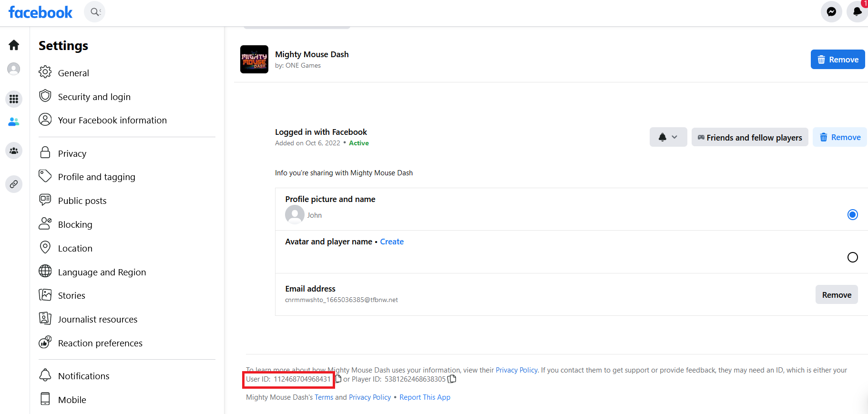Open the notifications bell in the header

coord(857,12)
